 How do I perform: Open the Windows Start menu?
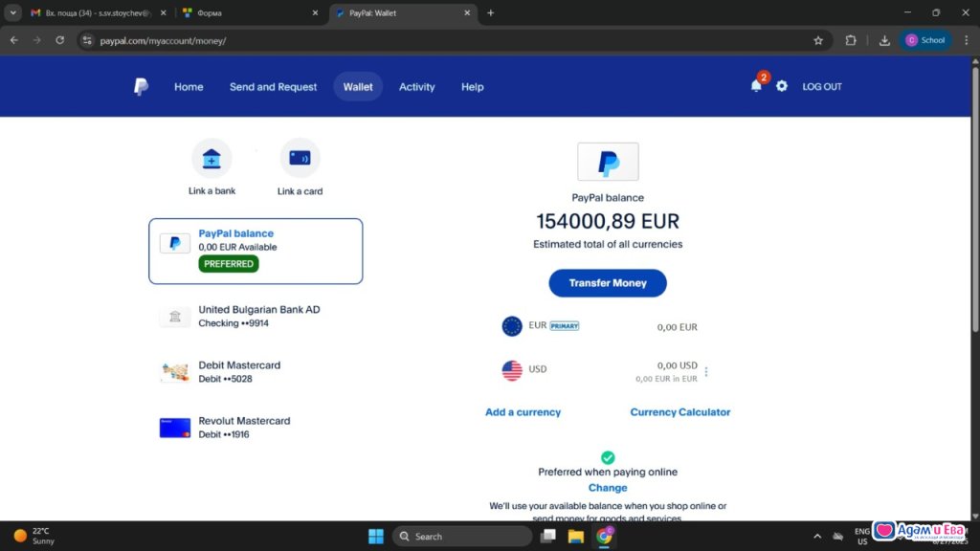(375, 536)
